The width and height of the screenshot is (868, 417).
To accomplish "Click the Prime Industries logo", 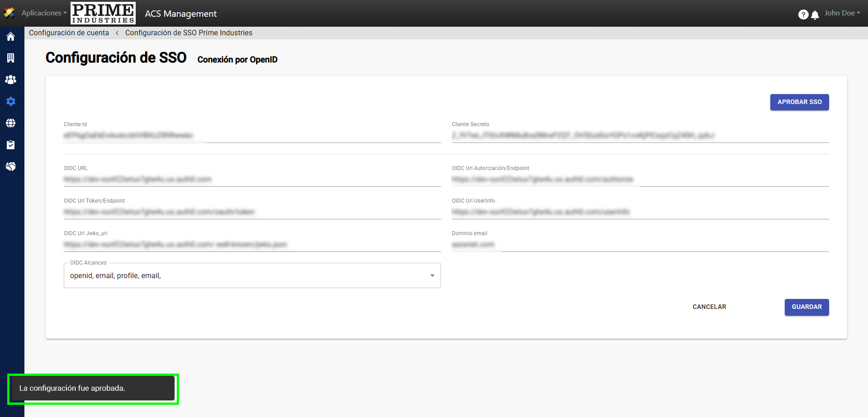I will click(x=103, y=13).
